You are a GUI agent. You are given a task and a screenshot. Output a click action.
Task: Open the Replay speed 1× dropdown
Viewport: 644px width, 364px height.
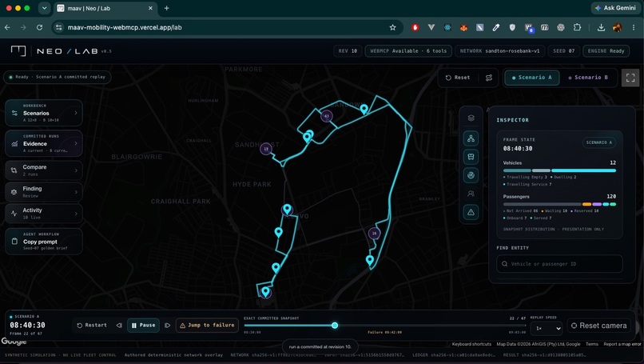click(x=547, y=328)
